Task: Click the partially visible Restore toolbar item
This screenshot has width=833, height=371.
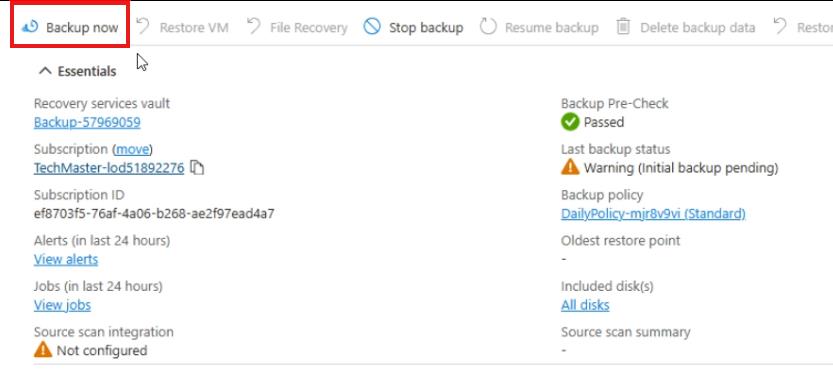Action: point(802,27)
